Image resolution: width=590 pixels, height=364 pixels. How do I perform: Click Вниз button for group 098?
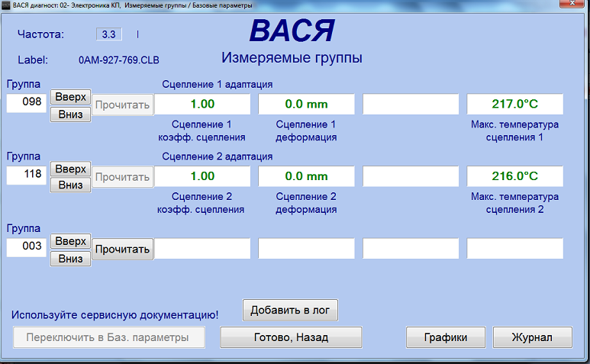pos(71,114)
